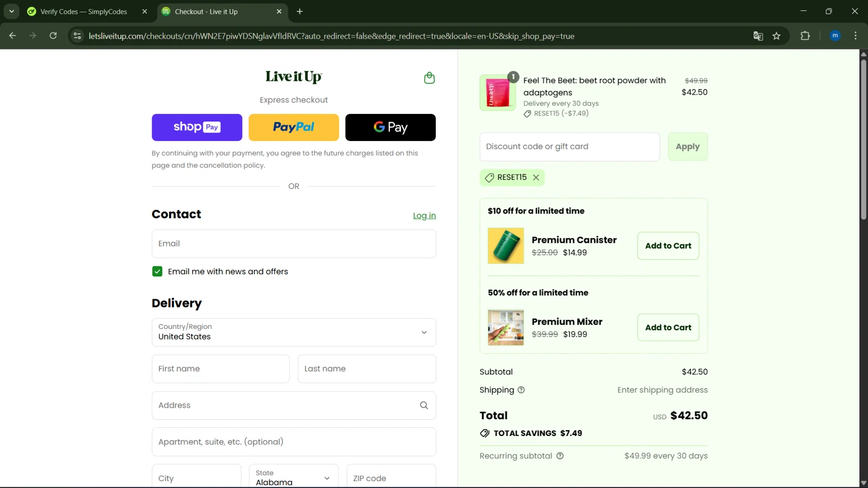Open the Chrome profile avatar
The width and height of the screenshot is (868, 488).
pyautogui.click(x=835, y=36)
